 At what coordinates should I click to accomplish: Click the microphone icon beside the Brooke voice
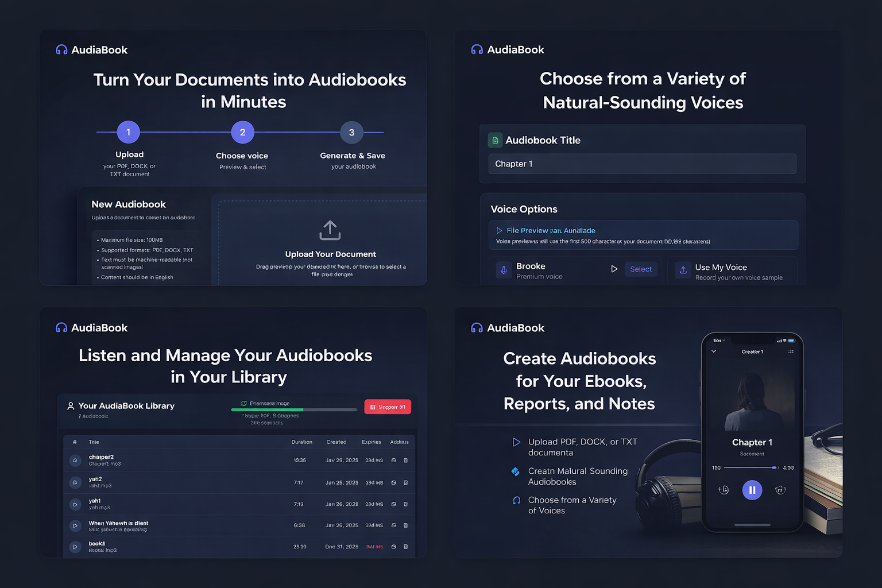pyautogui.click(x=503, y=270)
